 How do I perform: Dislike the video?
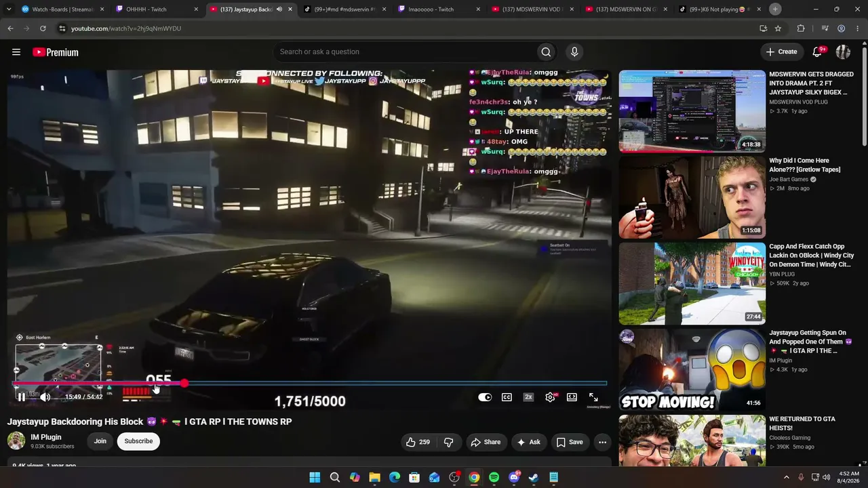pos(448,442)
